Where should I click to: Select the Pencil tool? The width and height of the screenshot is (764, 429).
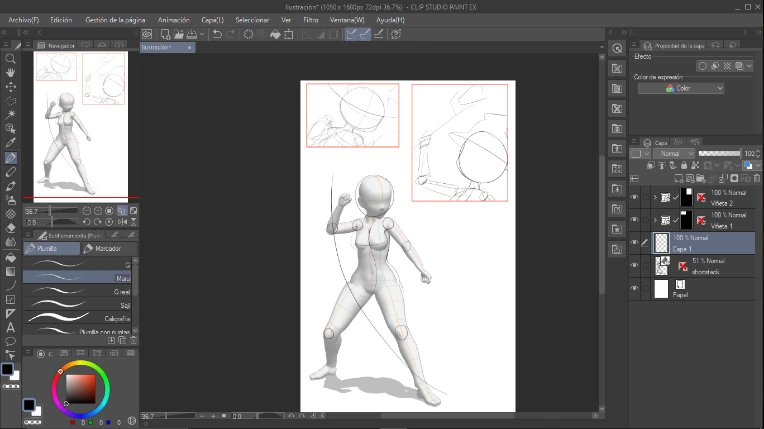pos(10,172)
